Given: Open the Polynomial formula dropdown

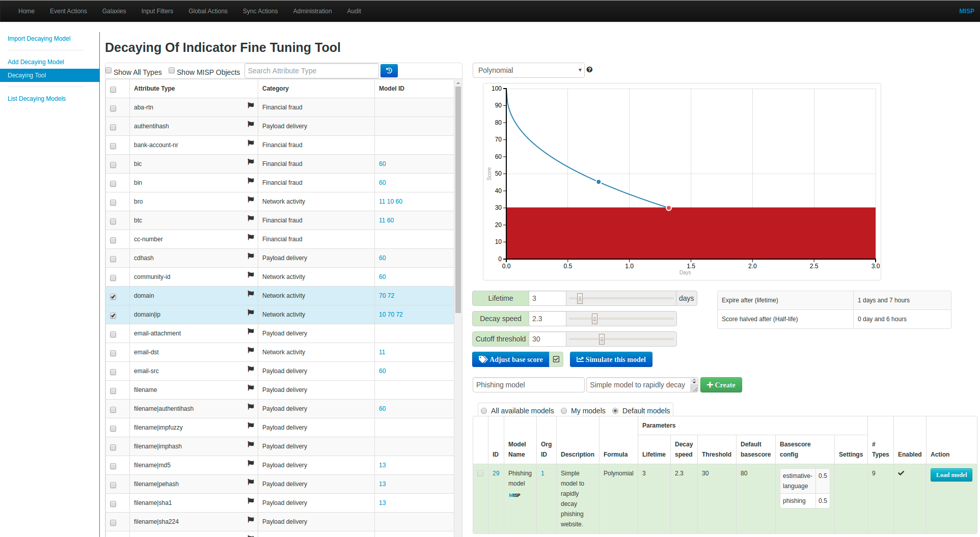Looking at the screenshot, I should [x=528, y=70].
